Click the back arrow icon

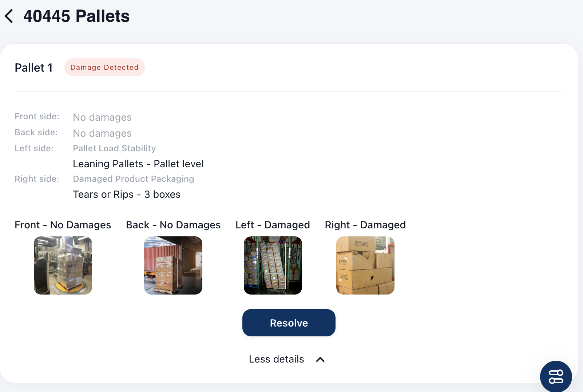pos(9,16)
